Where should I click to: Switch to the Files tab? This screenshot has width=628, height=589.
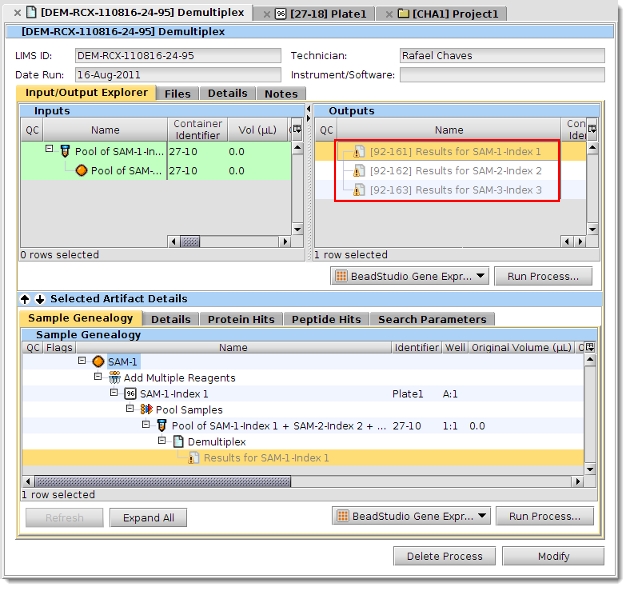(177, 94)
